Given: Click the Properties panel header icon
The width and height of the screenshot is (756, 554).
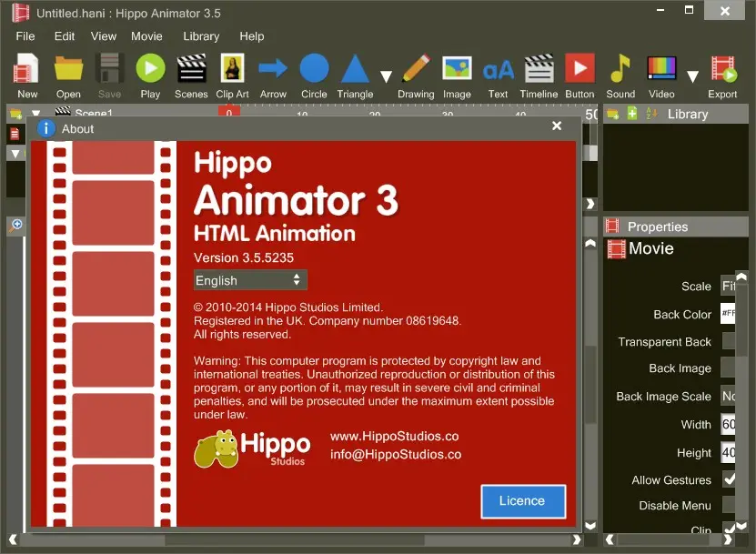Looking at the screenshot, I should [x=612, y=226].
